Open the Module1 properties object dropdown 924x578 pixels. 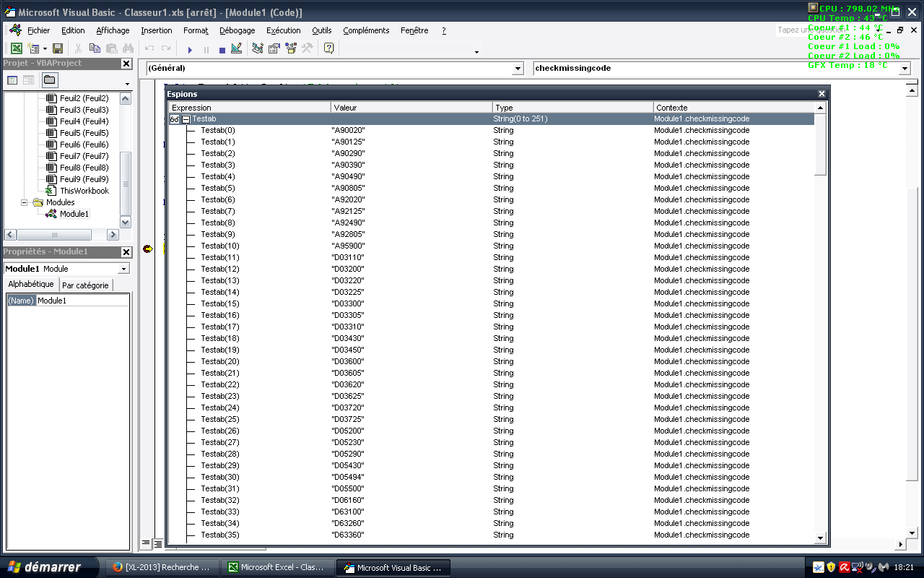click(x=123, y=269)
